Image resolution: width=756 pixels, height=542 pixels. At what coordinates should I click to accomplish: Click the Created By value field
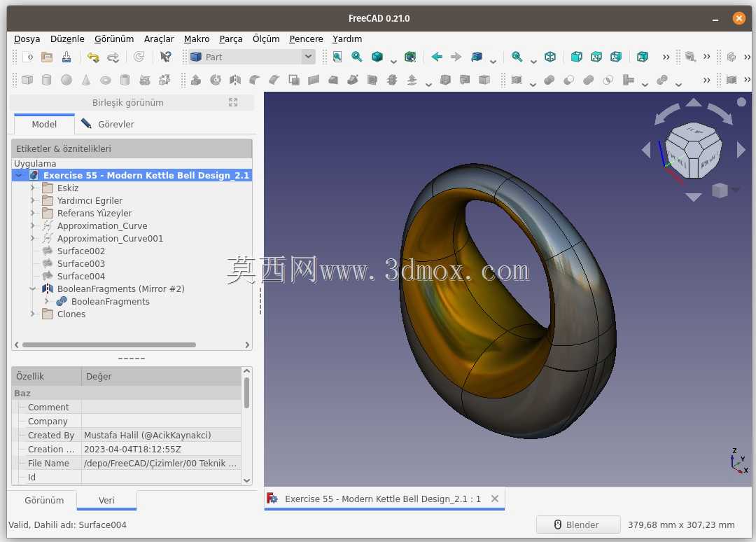click(161, 435)
